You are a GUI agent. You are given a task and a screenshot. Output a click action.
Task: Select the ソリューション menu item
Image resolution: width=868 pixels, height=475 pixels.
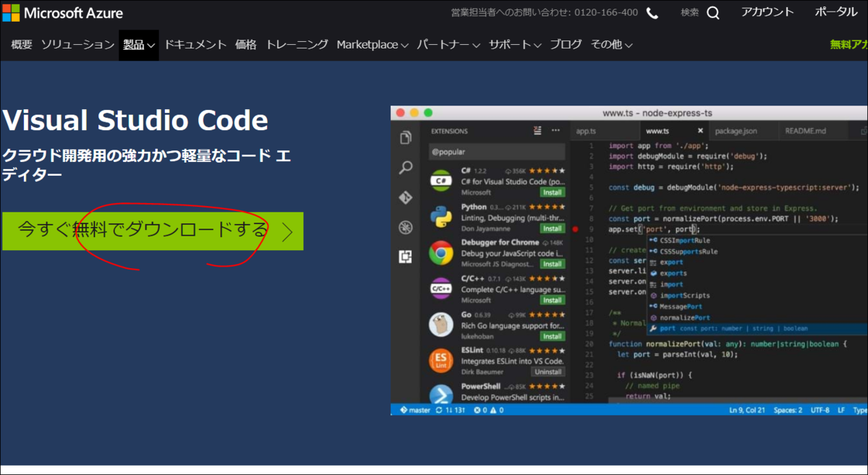point(77,45)
